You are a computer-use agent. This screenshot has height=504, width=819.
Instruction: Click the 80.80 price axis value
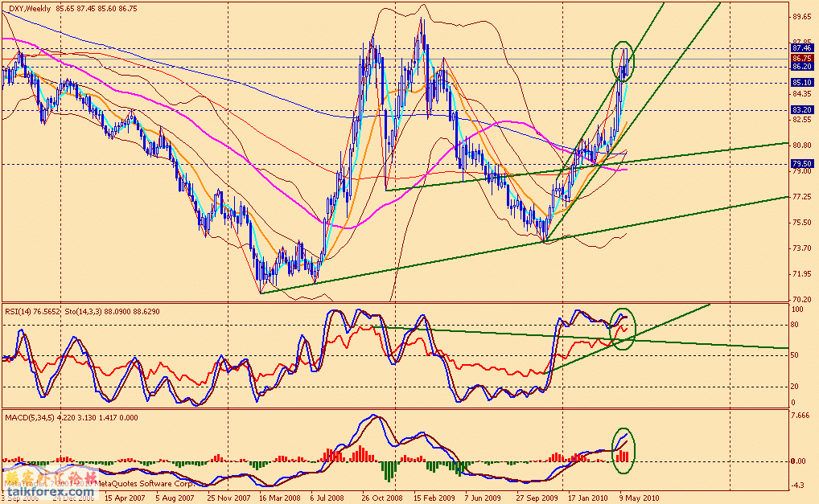pyautogui.click(x=802, y=145)
